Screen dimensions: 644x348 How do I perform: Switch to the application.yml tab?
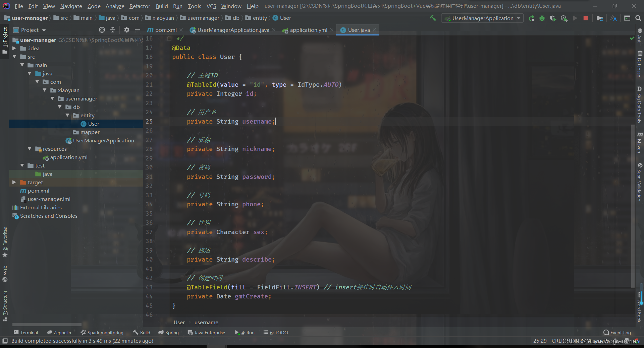click(x=309, y=30)
